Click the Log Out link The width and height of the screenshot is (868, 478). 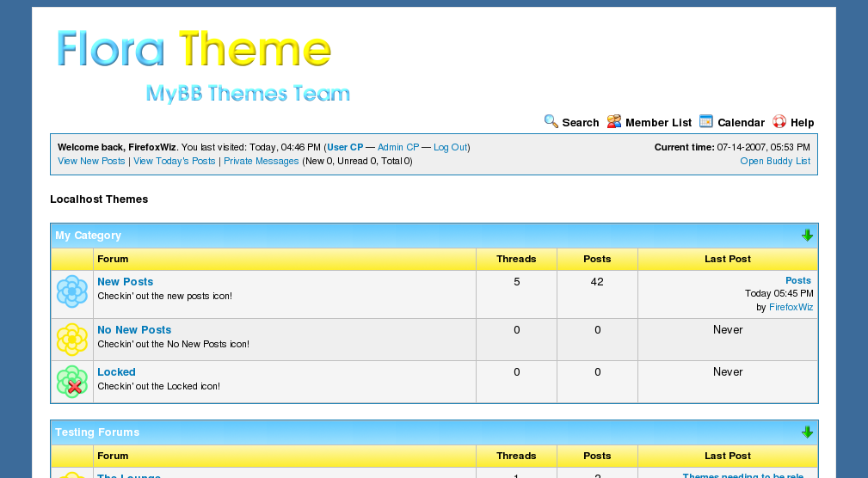[x=451, y=148]
